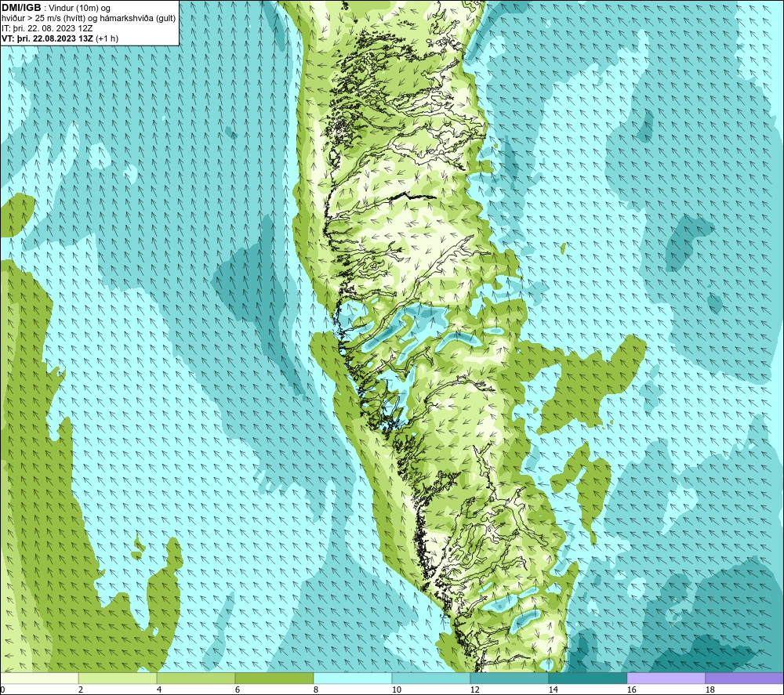Screen dimensions: 784x695
Task: Click the scale label '2'
Action: 81,690
